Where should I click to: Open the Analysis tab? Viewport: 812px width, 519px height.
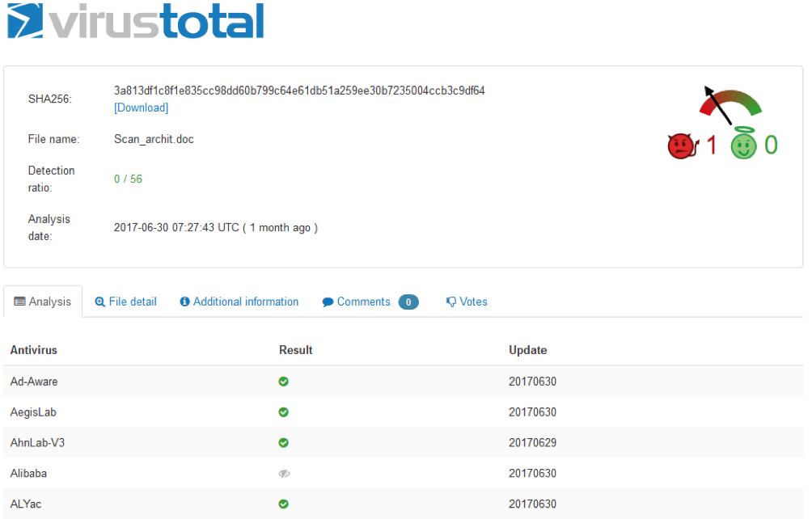click(x=43, y=302)
